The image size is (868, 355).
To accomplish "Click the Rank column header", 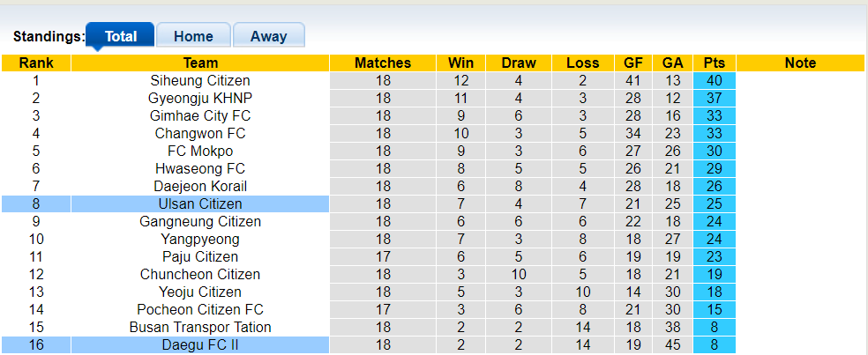I will point(36,63).
